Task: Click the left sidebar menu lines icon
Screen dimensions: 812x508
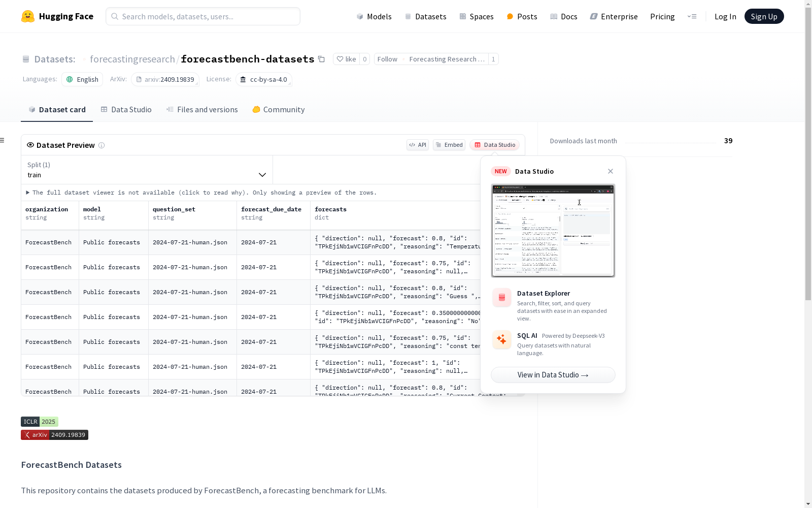Action: tap(3, 140)
